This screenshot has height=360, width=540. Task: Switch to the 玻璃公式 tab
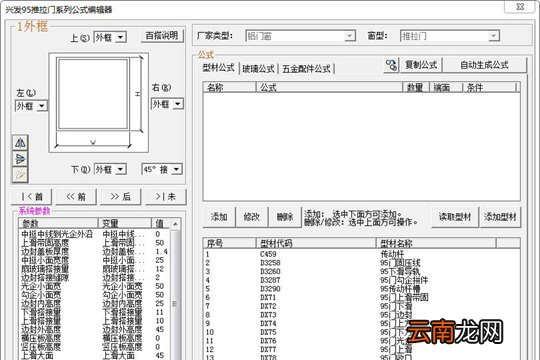pos(258,69)
